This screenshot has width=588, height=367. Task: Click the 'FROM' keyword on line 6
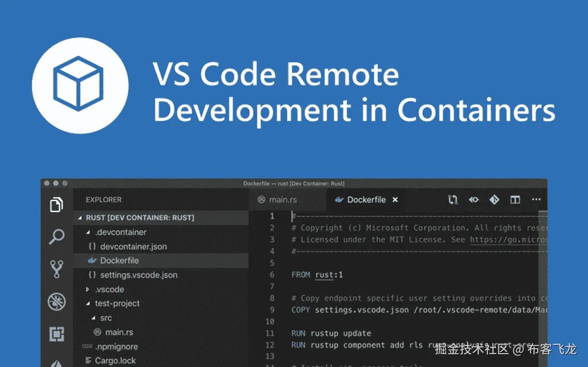(301, 275)
